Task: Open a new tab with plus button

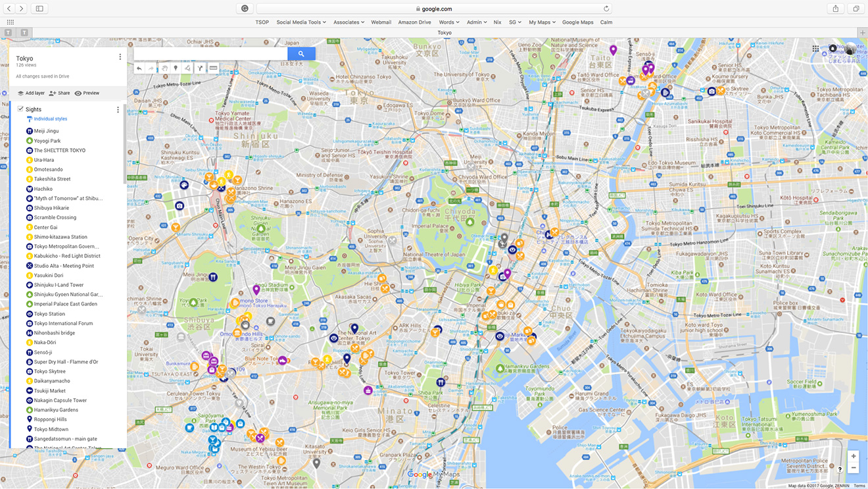Action: click(863, 32)
